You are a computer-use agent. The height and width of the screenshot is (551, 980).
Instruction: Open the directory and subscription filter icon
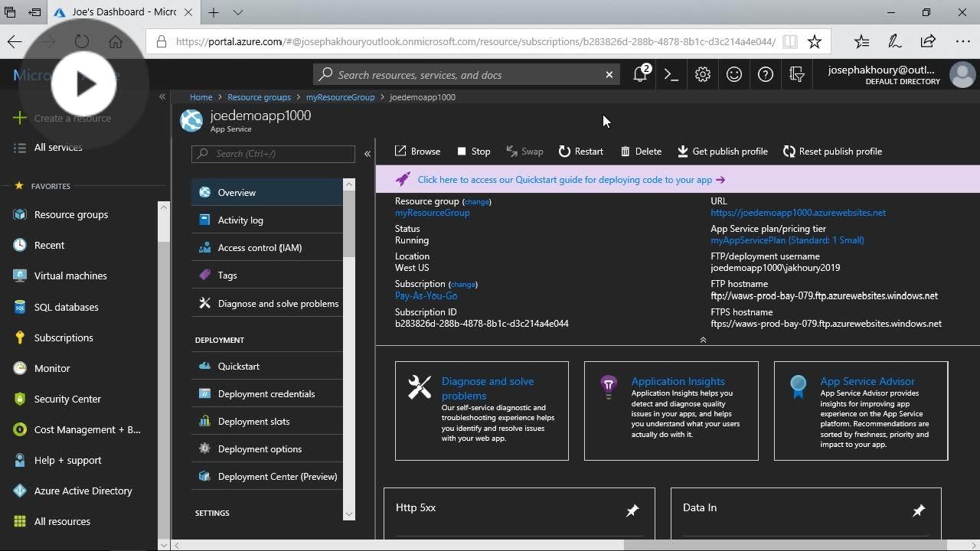click(797, 74)
